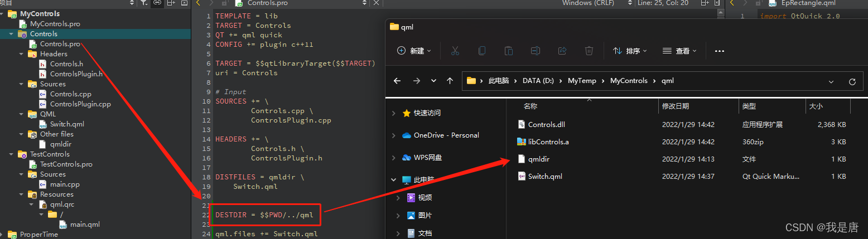This screenshot has width=868, height=239.
Task: Select qmldir in project tree
Action: coord(61,144)
